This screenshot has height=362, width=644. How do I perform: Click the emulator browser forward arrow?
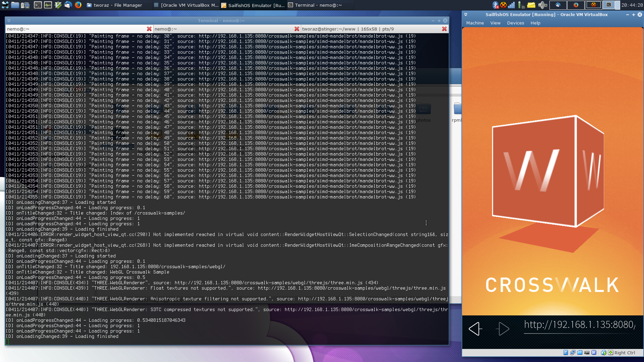click(x=502, y=329)
